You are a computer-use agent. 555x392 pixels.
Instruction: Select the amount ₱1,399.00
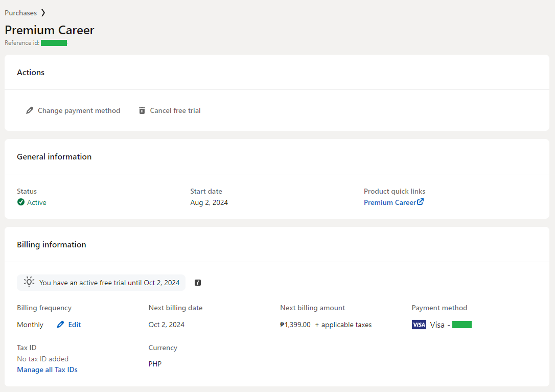tap(295, 325)
